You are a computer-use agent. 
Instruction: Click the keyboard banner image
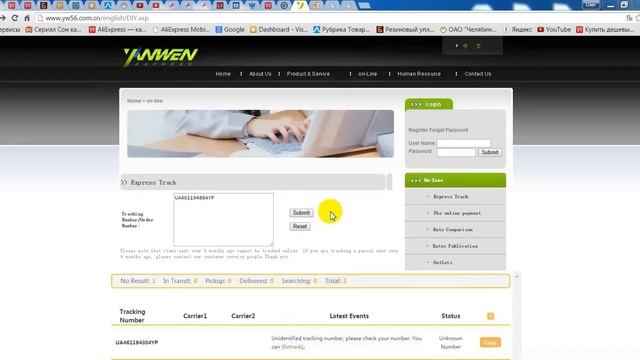260,133
